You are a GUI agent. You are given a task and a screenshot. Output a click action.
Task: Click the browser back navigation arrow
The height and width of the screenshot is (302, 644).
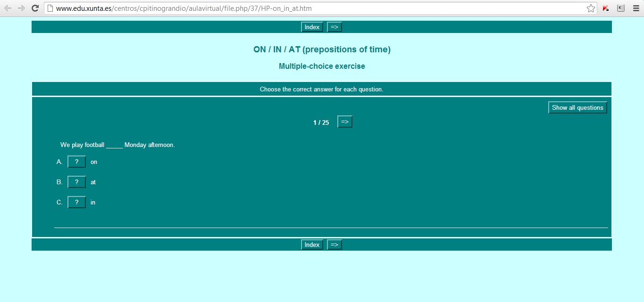point(8,8)
